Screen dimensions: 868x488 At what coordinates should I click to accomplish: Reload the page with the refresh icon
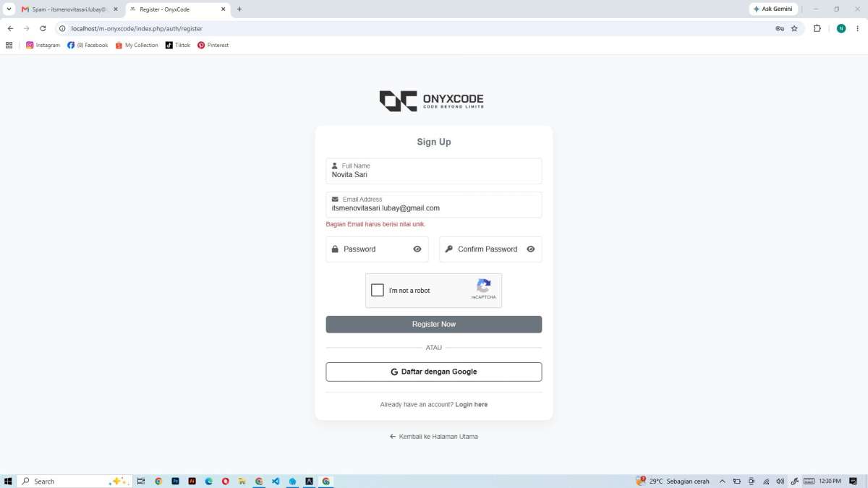[x=43, y=29]
